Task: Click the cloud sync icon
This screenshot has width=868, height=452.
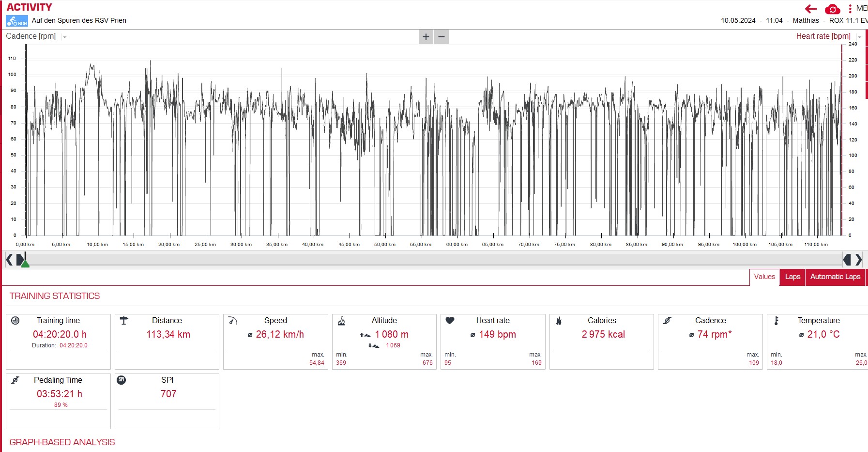Action: tap(832, 9)
